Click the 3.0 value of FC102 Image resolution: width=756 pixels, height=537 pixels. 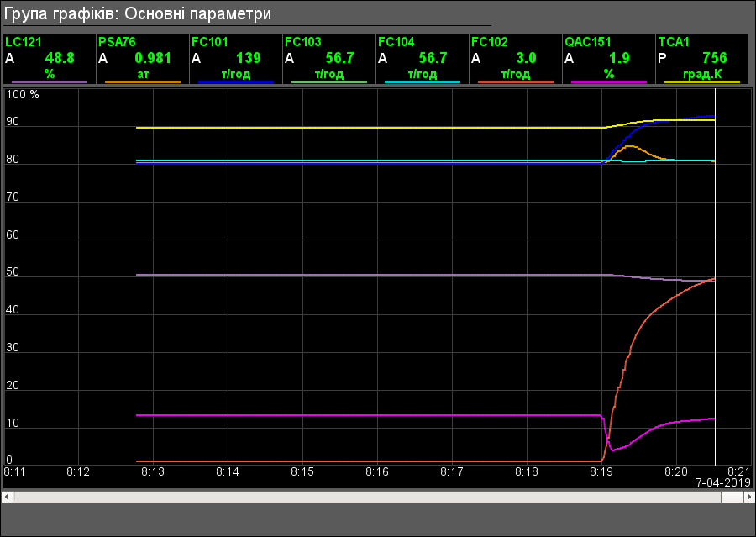pos(526,58)
